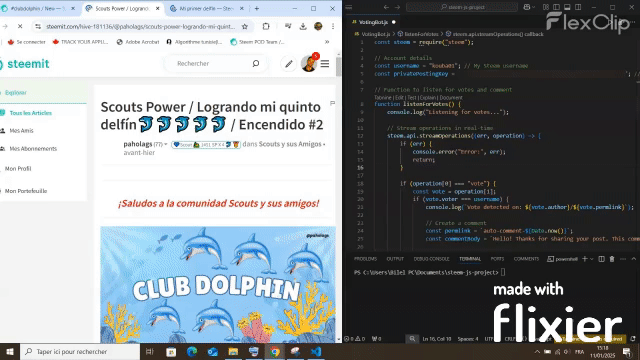Maximize terminal panel with chevron up
This screenshot has width=640, height=360.
[x=633, y=259]
